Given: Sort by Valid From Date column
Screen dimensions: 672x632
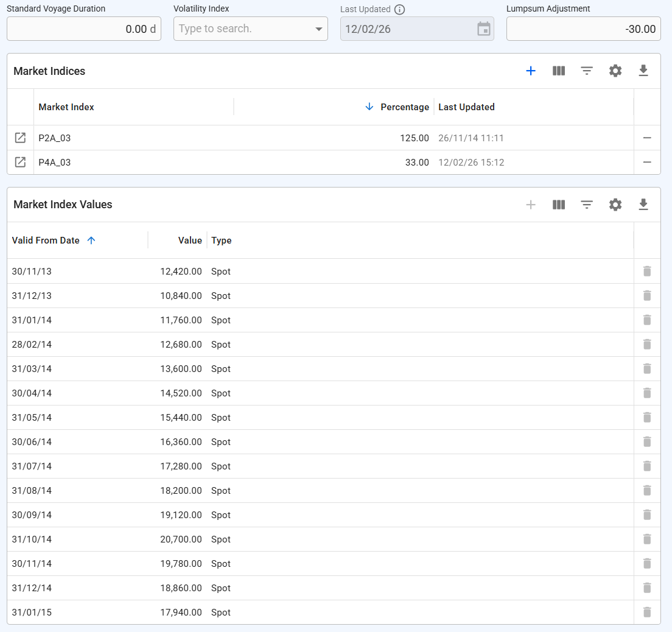Looking at the screenshot, I should [46, 241].
